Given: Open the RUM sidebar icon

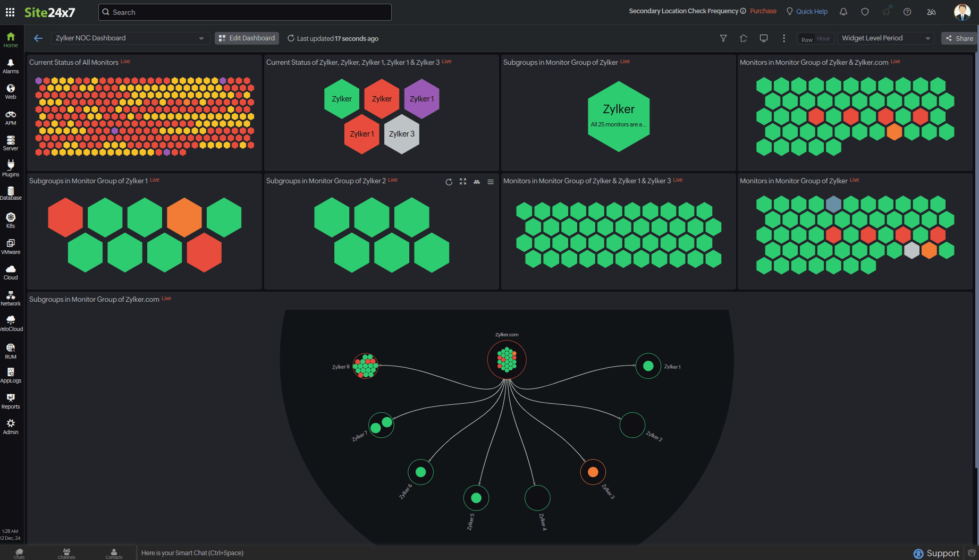Looking at the screenshot, I should click(11, 351).
